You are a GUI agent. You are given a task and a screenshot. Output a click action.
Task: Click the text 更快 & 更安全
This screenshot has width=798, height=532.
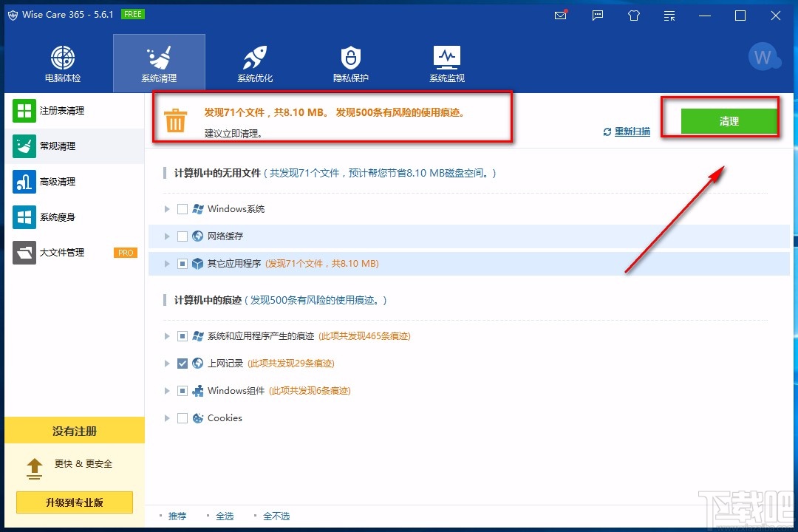pos(83,464)
